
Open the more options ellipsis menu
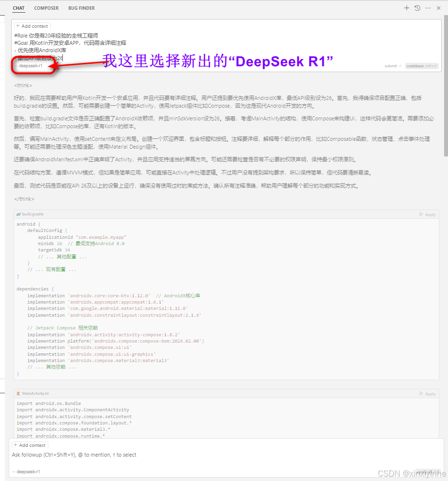428,8
